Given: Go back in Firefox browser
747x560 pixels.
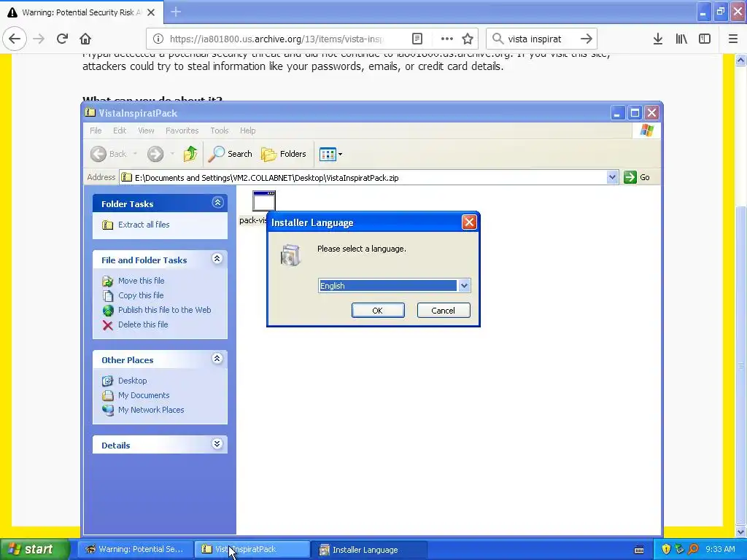Looking at the screenshot, I should [x=15, y=39].
